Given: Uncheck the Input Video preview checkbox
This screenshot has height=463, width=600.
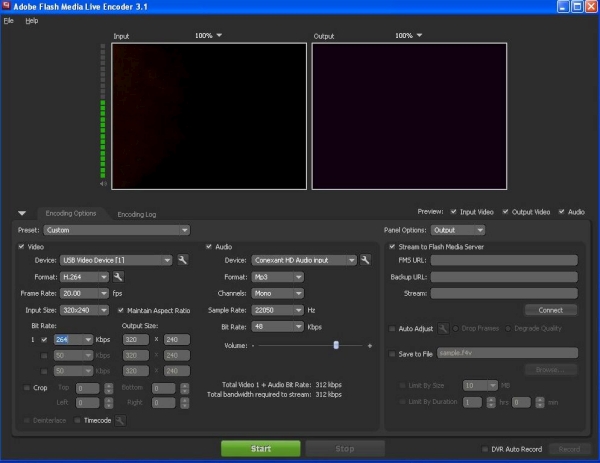Looking at the screenshot, I should pyautogui.click(x=453, y=212).
